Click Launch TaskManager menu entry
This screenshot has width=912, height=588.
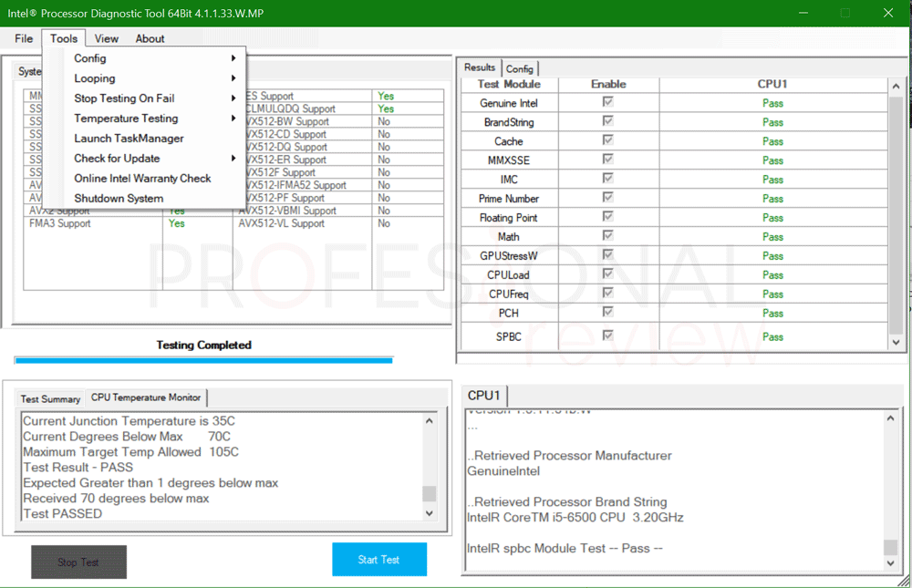[x=129, y=139]
